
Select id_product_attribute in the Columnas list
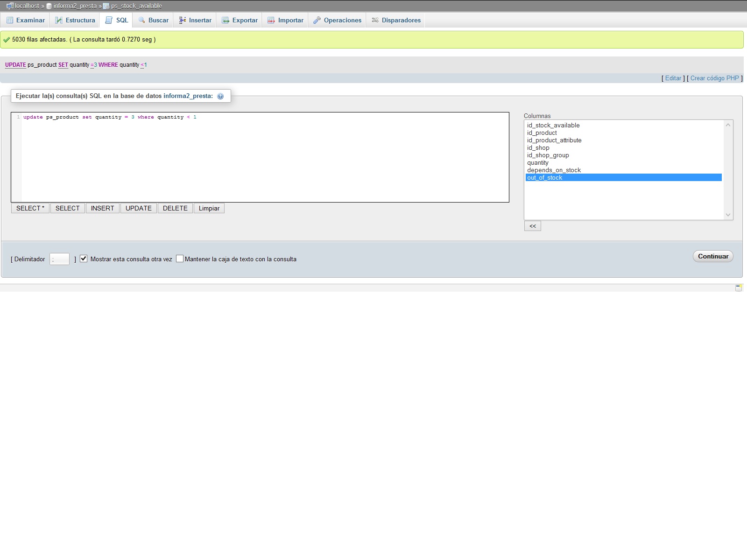coord(624,140)
